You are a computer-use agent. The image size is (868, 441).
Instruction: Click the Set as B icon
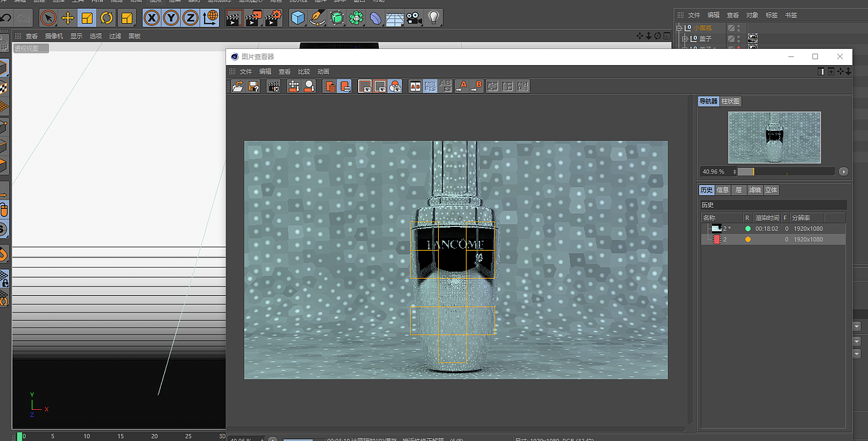pyautogui.click(x=477, y=86)
